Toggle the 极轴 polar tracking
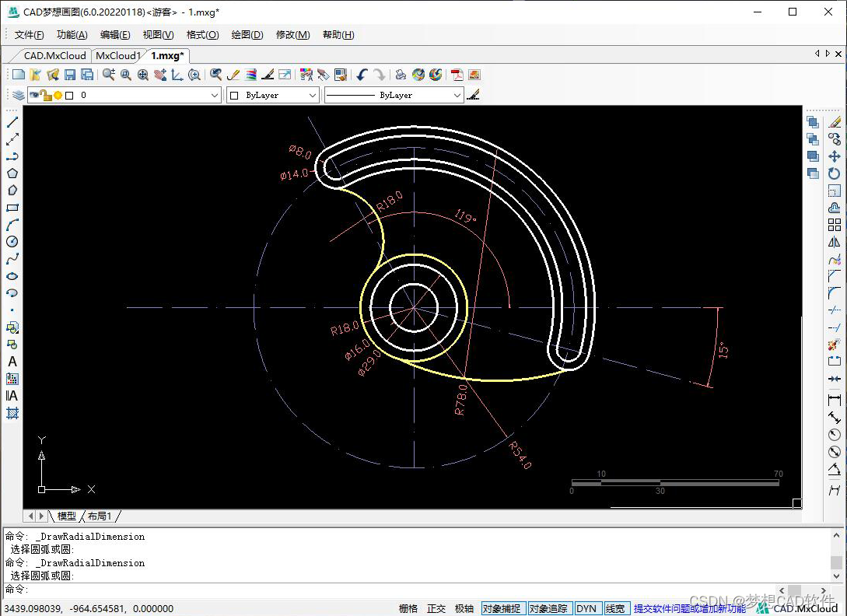The height and width of the screenshot is (616, 847). tap(464, 608)
